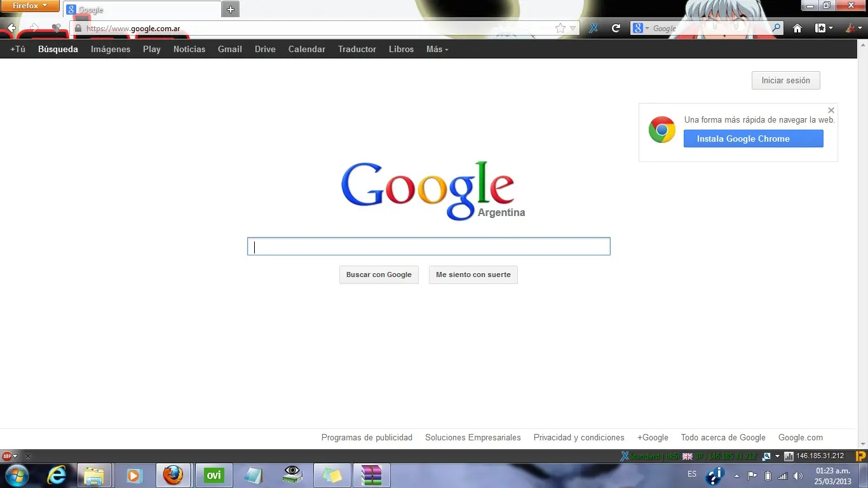Click the Firefox taskbar icon
The height and width of the screenshot is (488, 868).
173,475
